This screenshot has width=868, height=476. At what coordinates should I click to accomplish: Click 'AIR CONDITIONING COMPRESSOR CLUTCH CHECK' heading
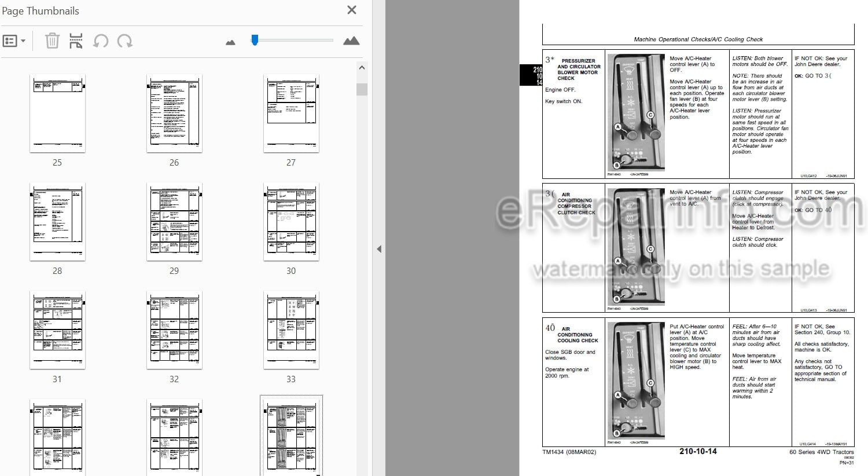[576, 203]
